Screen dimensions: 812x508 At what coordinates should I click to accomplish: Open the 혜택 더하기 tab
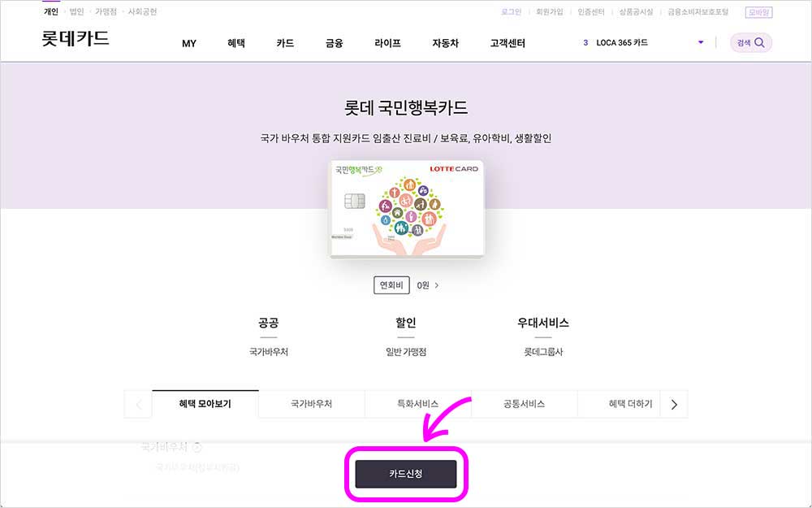pos(629,403)
